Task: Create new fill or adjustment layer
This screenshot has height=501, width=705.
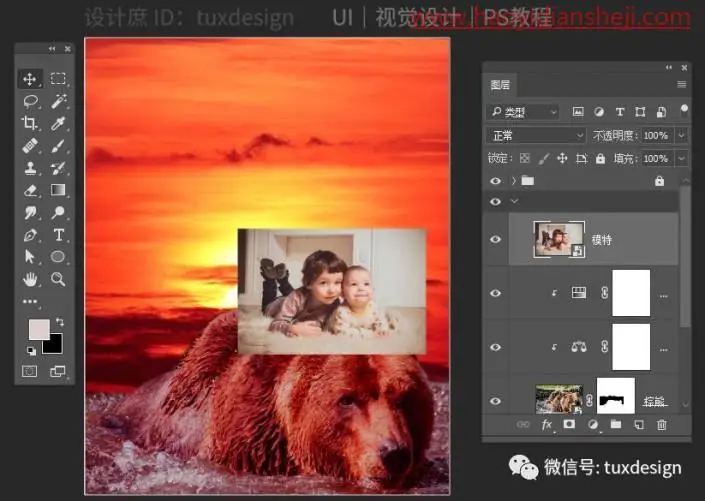Action: [593, 424]
